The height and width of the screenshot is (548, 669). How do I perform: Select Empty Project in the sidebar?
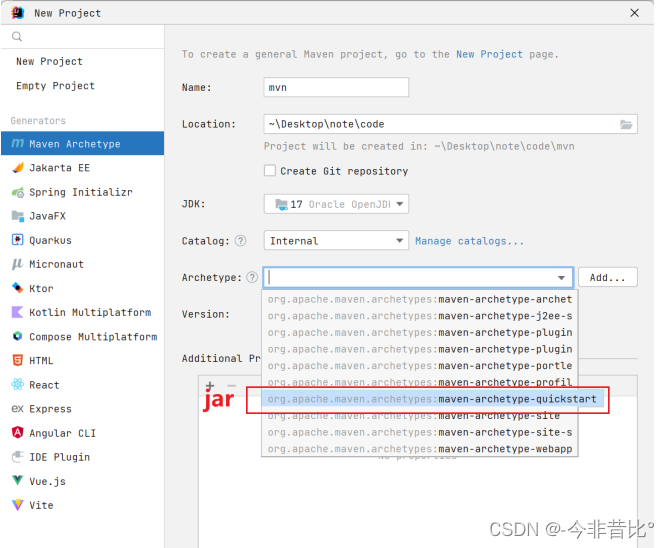coord(55,86)
